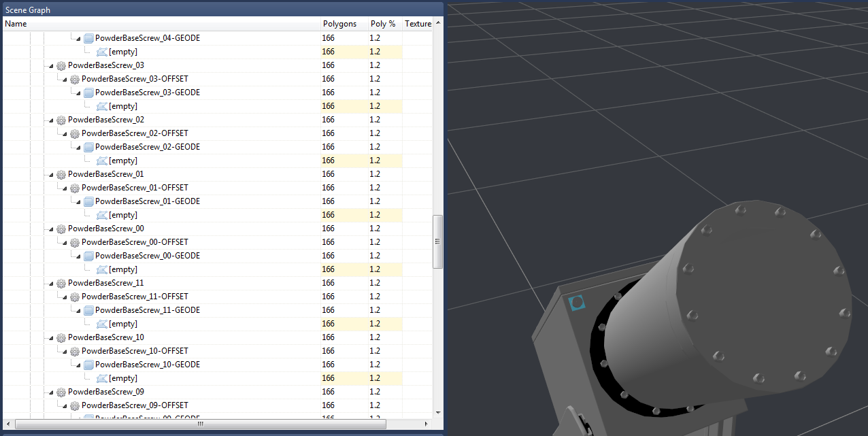Screen dimensions: 868x436
Task: Collapse the PowderBaseScrew_01 tree node
Action: point(50,175)
